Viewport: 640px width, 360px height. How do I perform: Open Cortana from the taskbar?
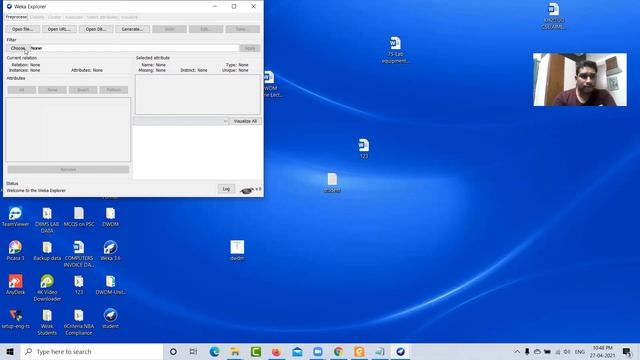(x=173, y=351)
